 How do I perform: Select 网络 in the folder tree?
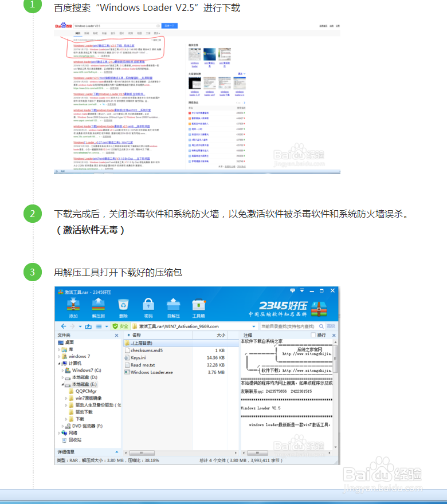tap(69, 433)
